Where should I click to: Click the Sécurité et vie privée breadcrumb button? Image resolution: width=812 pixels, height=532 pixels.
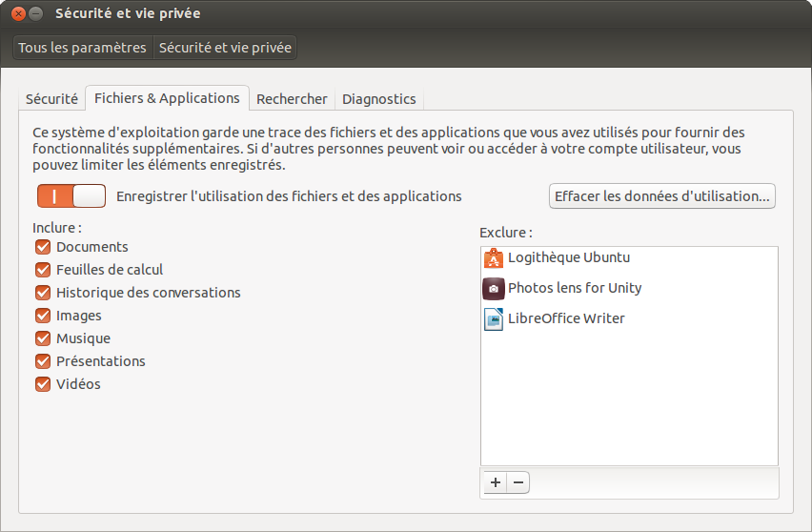(225, 48)
